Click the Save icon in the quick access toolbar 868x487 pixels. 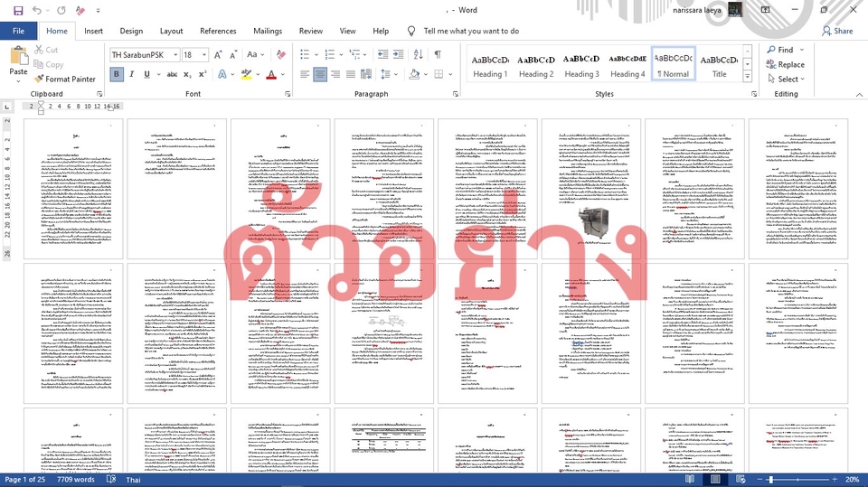pos(18,11)
